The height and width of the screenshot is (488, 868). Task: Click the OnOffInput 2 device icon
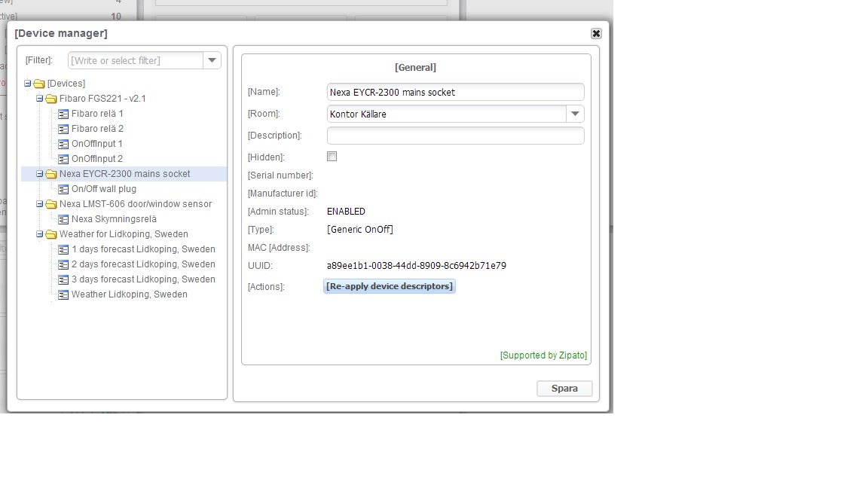63,159
